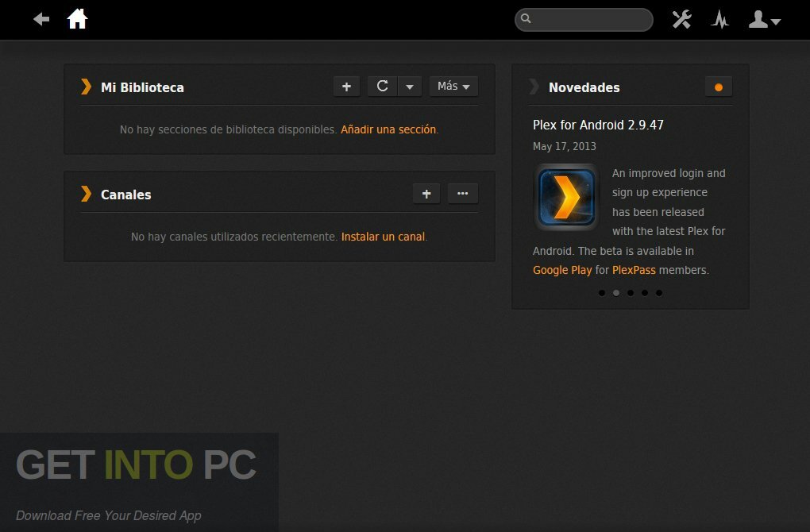Toggle the orange dot Novedades button

[x=719, y=87]
